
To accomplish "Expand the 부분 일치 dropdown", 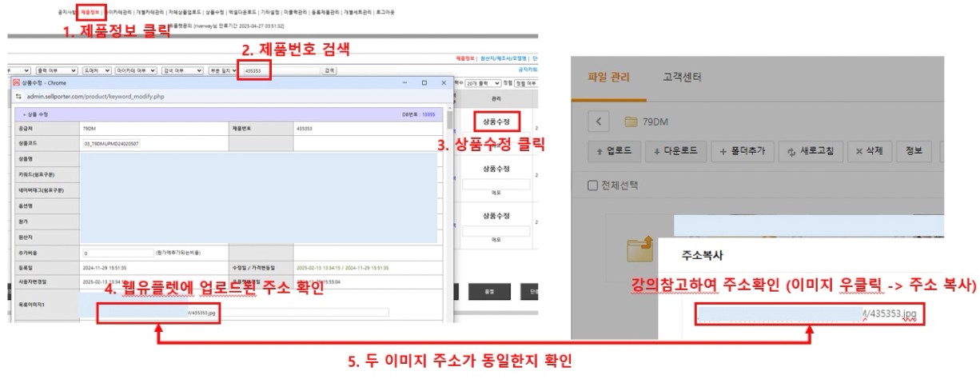I will [222, 70].
